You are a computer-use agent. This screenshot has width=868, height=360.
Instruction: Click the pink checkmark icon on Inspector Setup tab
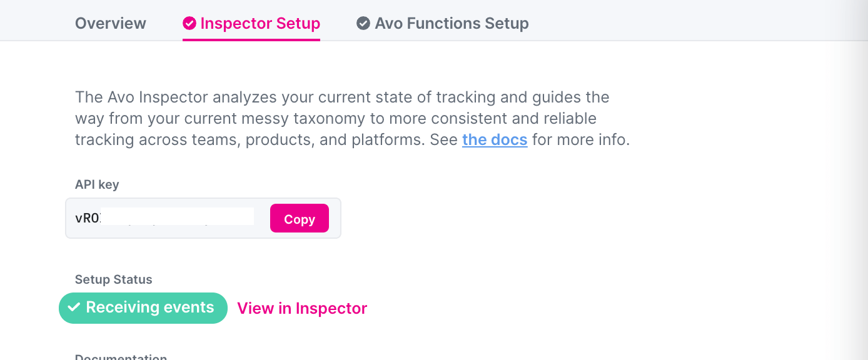tap(189, 24)
